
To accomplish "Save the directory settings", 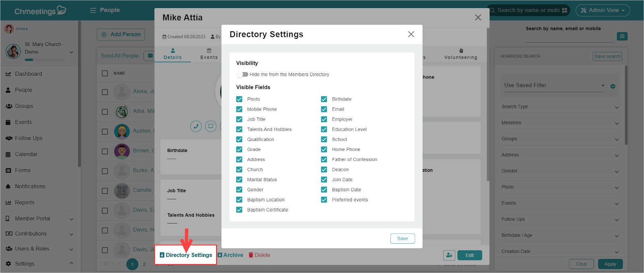I will pos(402,238).
